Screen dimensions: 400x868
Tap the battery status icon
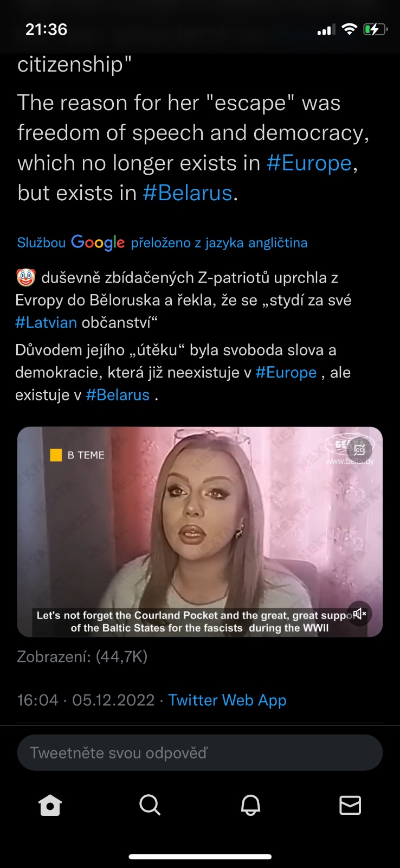pyautogui.click(x=375, y=29)
